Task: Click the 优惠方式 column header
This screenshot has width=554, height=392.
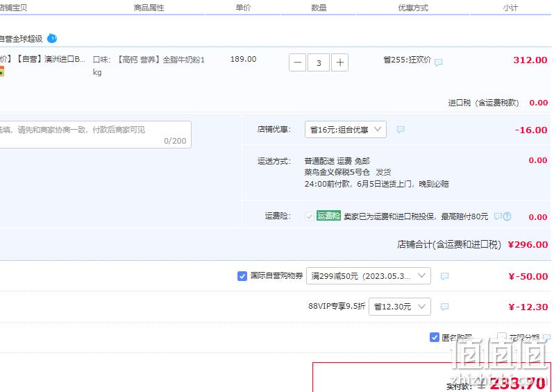Action: pos(413,8)
